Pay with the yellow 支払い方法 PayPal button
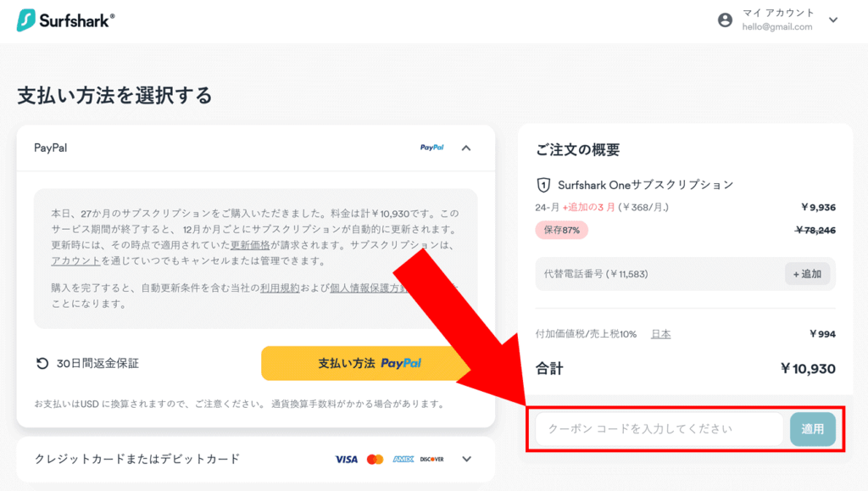 366,363
